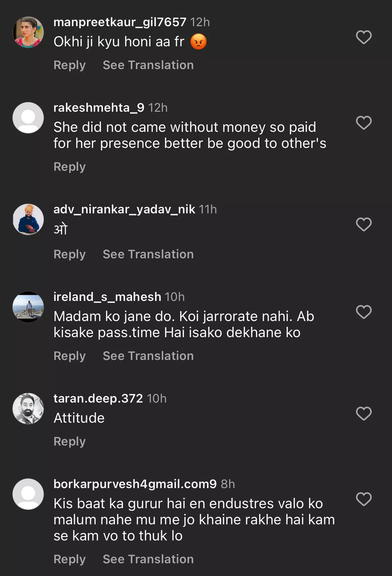This screenshot has height=576, width=392.
Task: Like taran.deep.372's Attitude comment
Action: click(364, 414)
